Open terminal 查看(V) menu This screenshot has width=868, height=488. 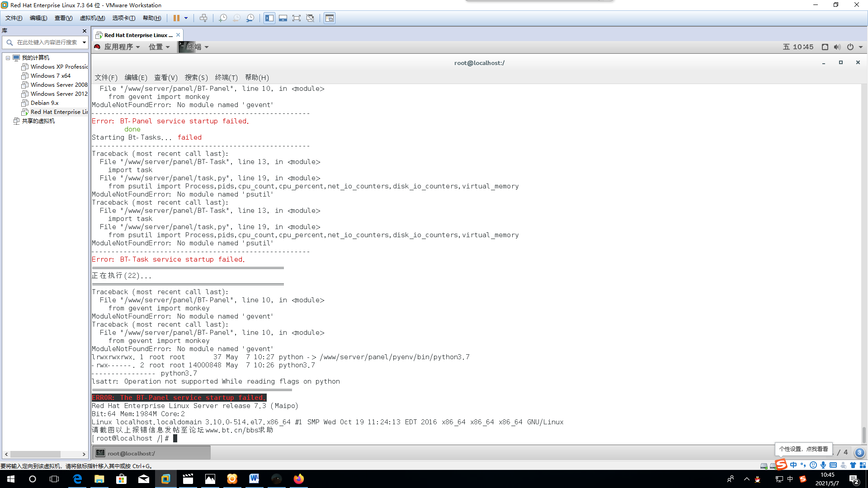tap(166, 78)
